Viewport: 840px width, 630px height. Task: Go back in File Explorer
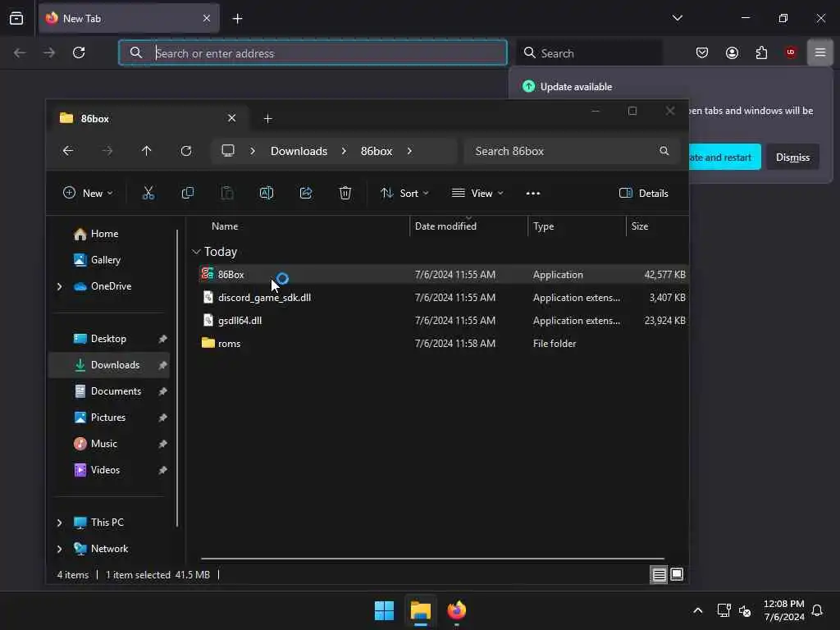click(68, 151)
